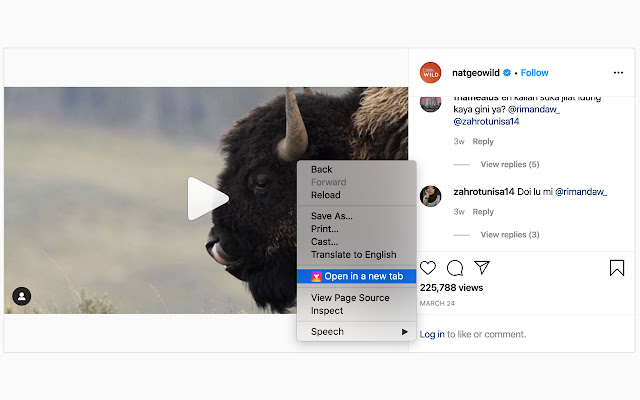Click the extension icon beside Open in a new tab
The image size is (640, 400).
coord(316,277)
